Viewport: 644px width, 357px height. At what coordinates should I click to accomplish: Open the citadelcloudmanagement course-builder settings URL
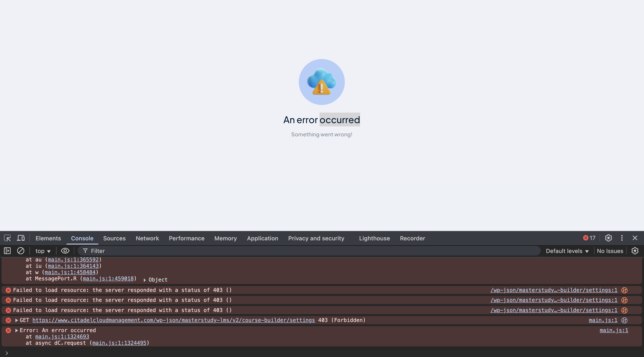coord(174,320)
